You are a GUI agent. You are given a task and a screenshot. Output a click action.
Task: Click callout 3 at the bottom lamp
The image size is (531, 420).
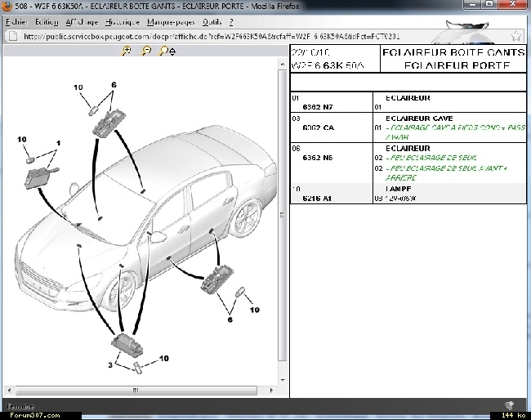pos(110,365)
